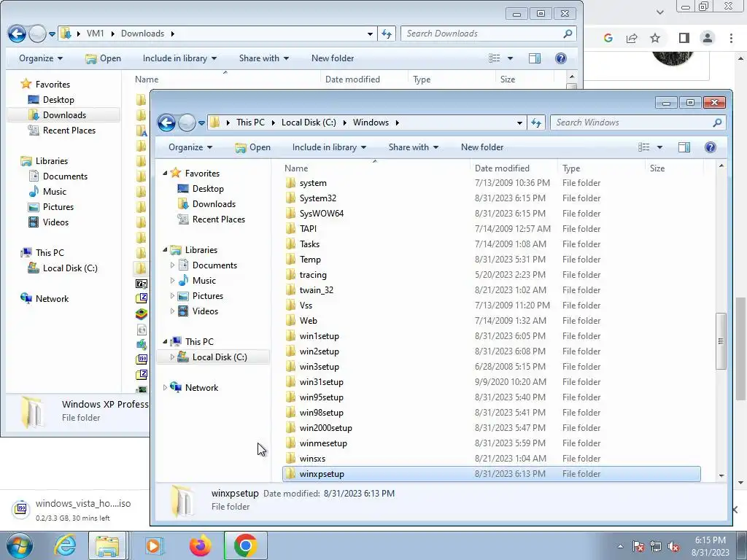Open the Organize menu in the Downloads window
Viewport: 747px width, 560px height.
[41, 58]
